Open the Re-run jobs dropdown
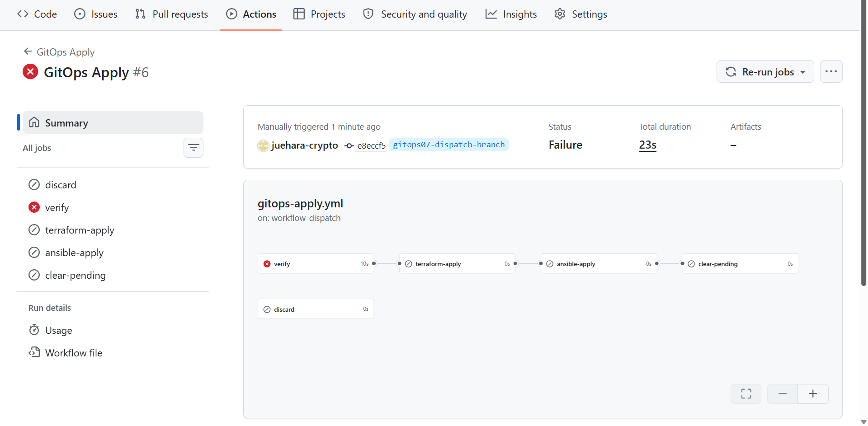 [x=765, y=71]
